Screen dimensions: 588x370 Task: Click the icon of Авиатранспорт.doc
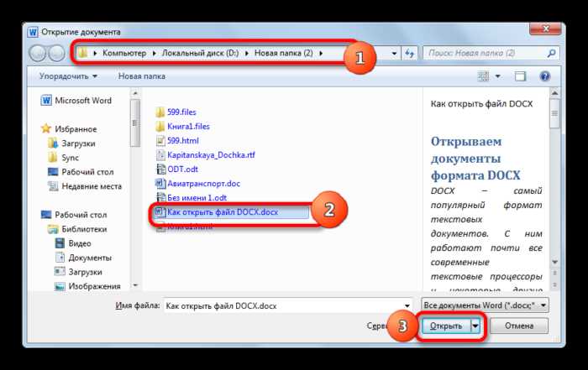point(160,183)
